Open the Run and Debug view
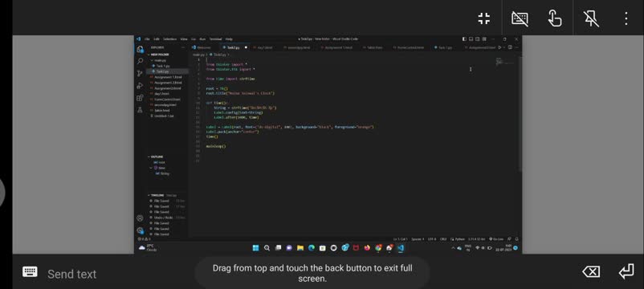Image resolution: width=644 pixels, height=289 pixels. click(x=140, y=85)
